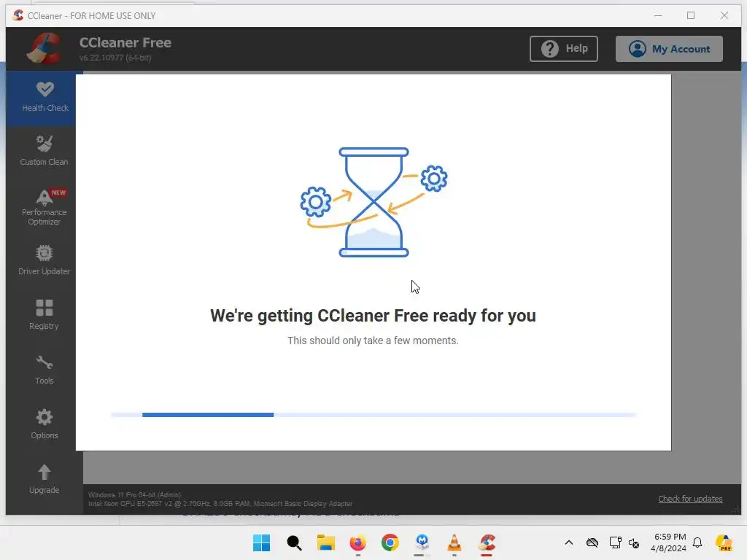Click 'This should only take a few moments' text
Image resolution: width=747 pixels, height=560 pixels.
point(373,341)
